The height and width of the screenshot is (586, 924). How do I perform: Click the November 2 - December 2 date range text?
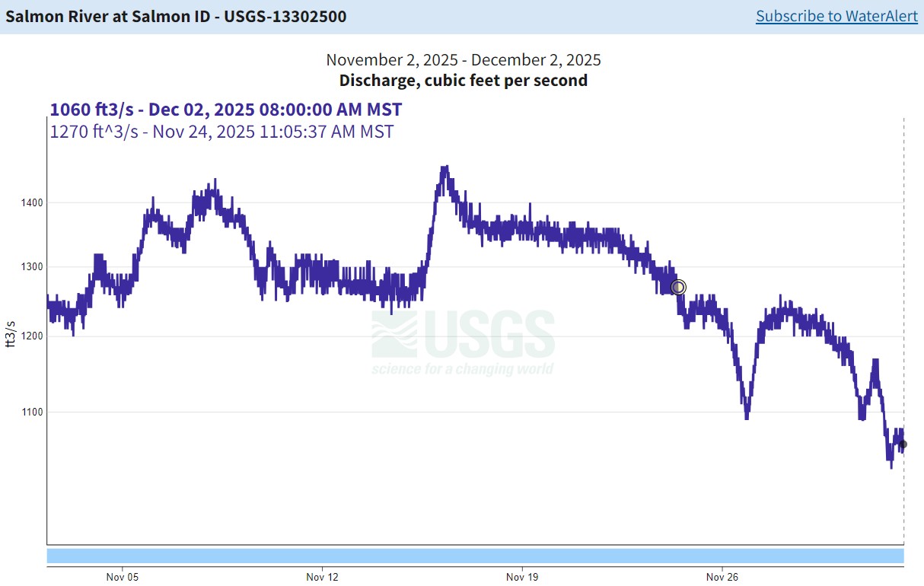tap(463, 59)
